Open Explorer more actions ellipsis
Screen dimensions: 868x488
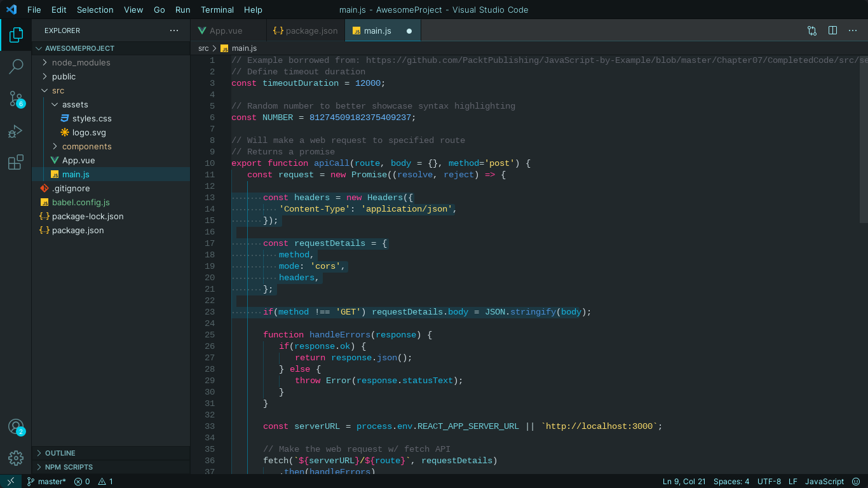[x=174, y=30]
